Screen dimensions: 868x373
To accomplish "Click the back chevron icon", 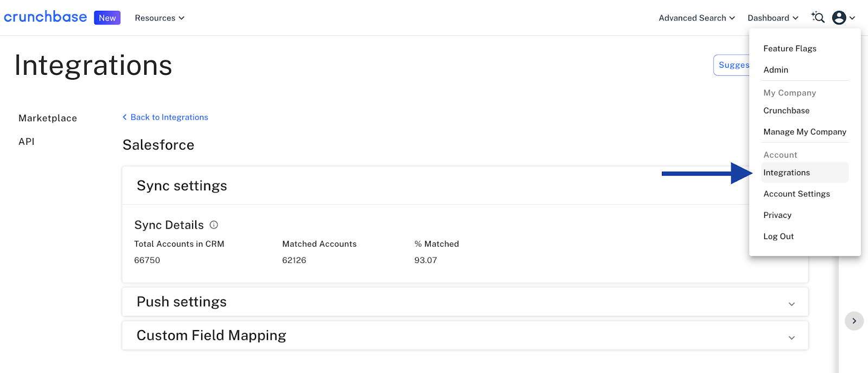I will click(x=125, y=117).
